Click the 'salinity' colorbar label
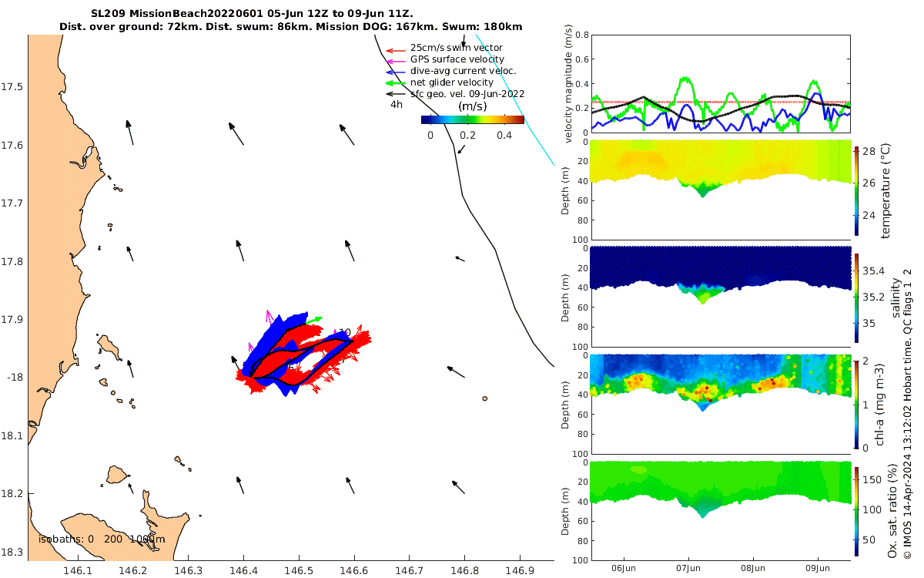Screen dimensions: 924x578 895,297
